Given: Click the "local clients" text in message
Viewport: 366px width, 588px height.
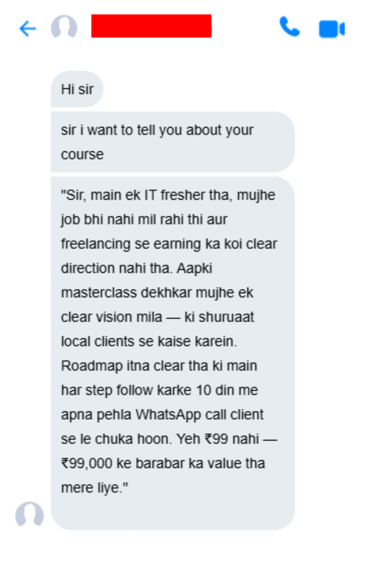Looking at the screenshot, I should [97, 341].
